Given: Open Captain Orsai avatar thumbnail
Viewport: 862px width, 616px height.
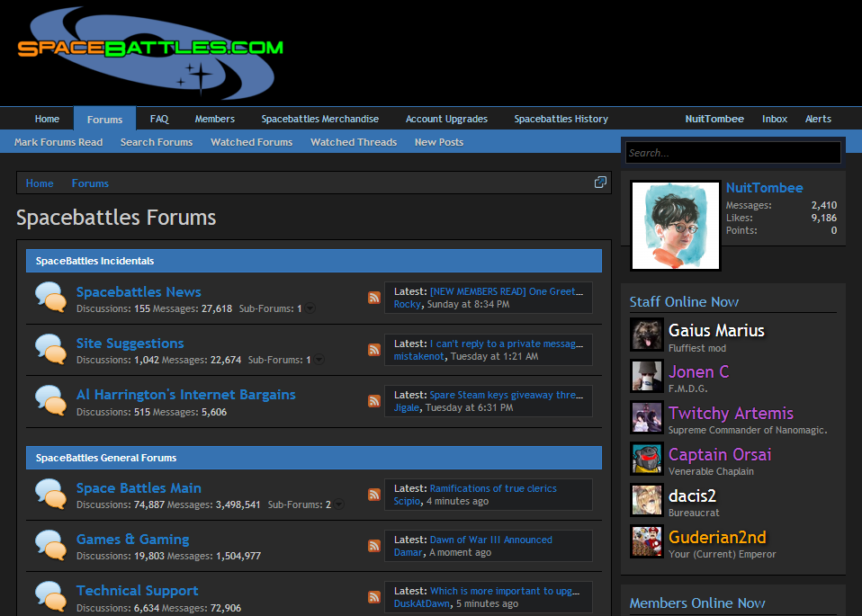Looking at the screenshot, I should click(x=646, y=459).
